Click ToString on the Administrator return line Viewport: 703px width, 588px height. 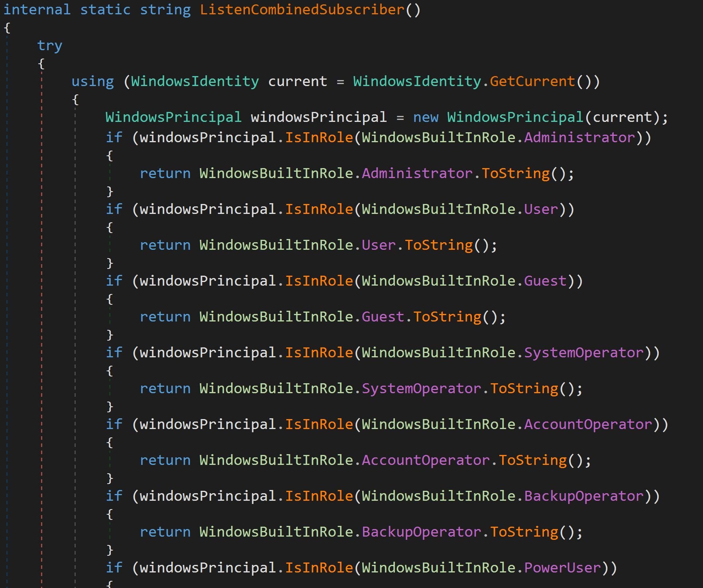click(516, 174)
